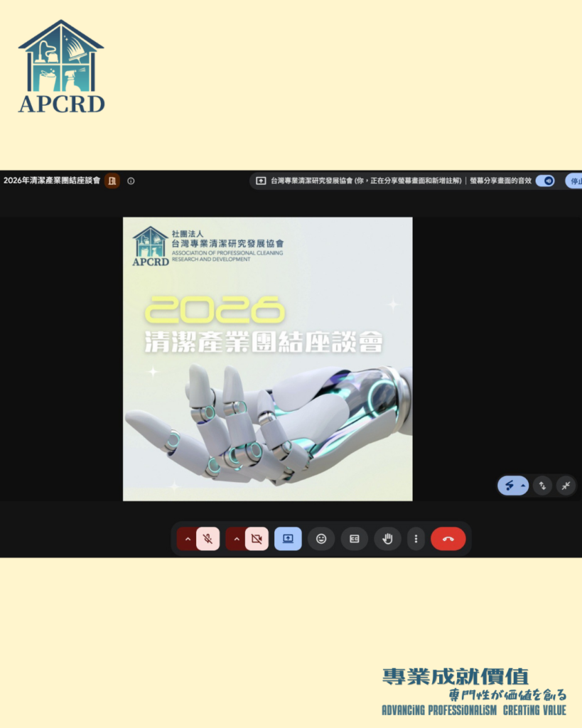582x728 pixels.
Task: Unmute the microphone button
Action: [x=208, y=539]
